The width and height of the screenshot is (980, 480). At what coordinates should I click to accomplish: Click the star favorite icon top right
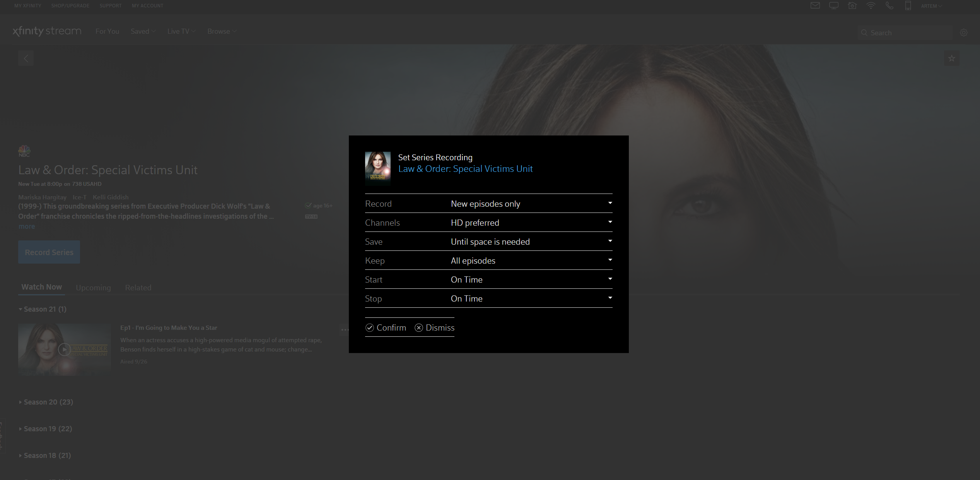point(951,58)
